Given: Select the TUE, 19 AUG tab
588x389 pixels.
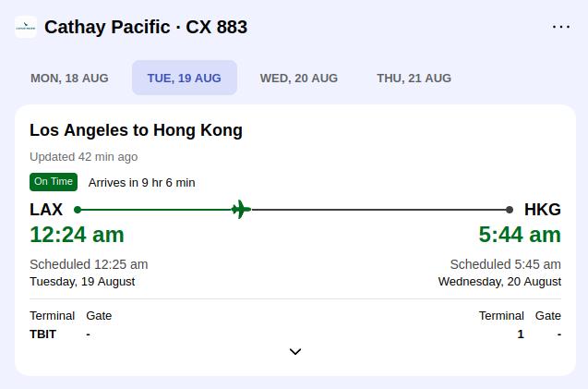Looking at the screenshot, I should click(x=184, y=79).
